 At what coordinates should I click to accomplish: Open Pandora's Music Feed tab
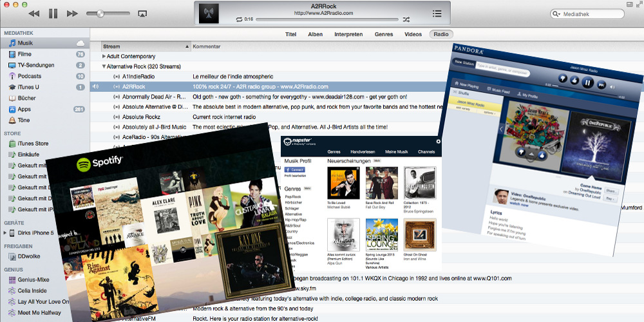pos(498,90)
